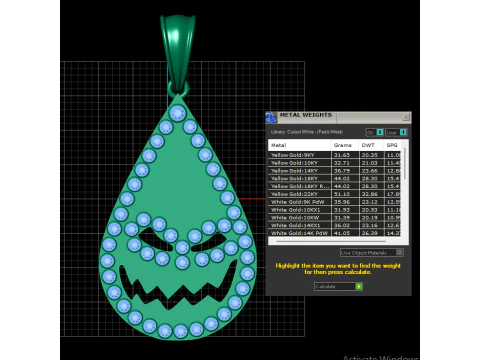Select the Yellow Gold:9KY row
This screenshot has height=360, width=480.
[335, 155]
